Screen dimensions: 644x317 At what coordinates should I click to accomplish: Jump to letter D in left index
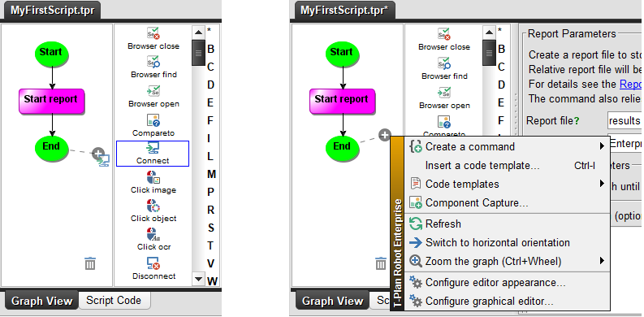(210, 85)
